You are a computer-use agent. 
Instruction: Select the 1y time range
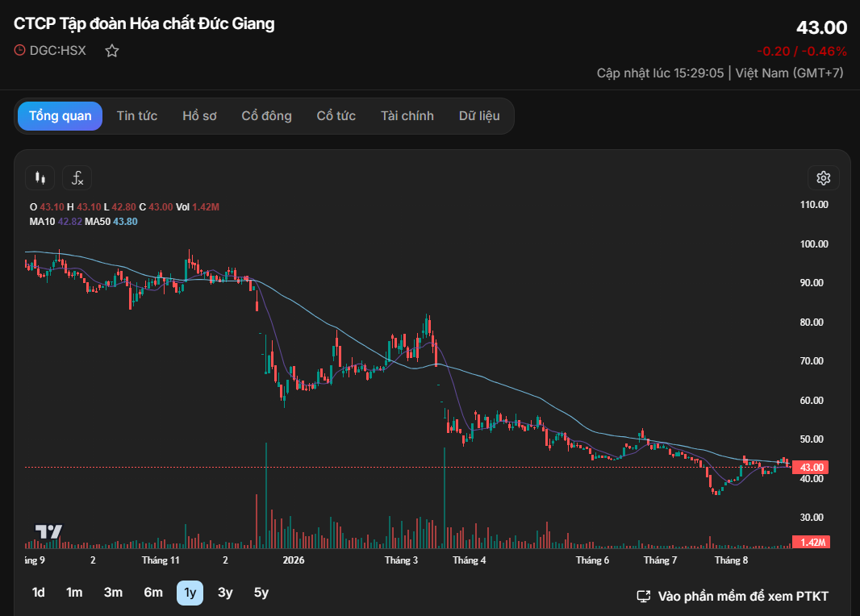click(x=190, y=593)
